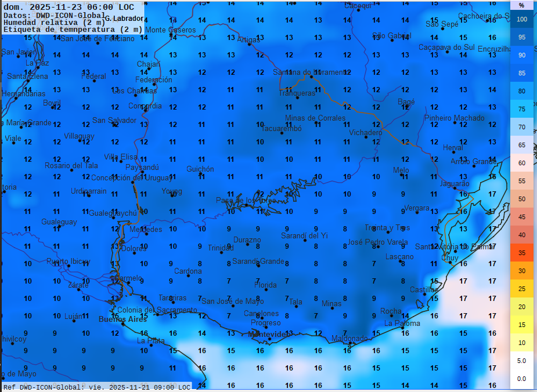Select the Trinidad city label

[220, 248]
